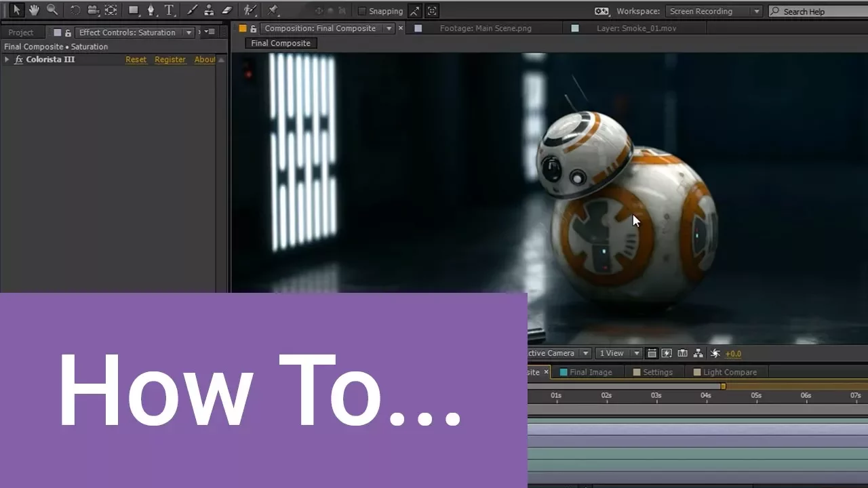Select the Puppet Pin tool
The width and height of the screenshot is (868, 488).
click(x=273, y=10)
